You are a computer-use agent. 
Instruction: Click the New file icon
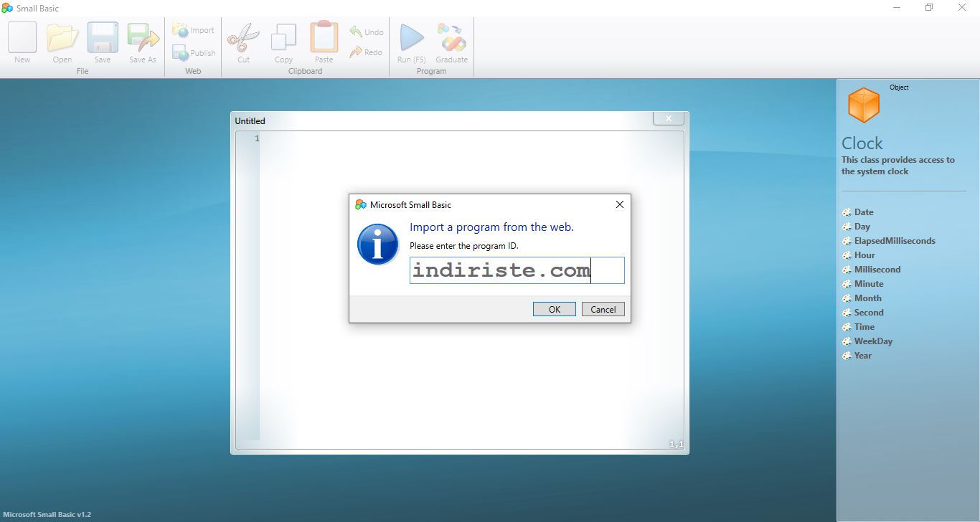[22, 37]
